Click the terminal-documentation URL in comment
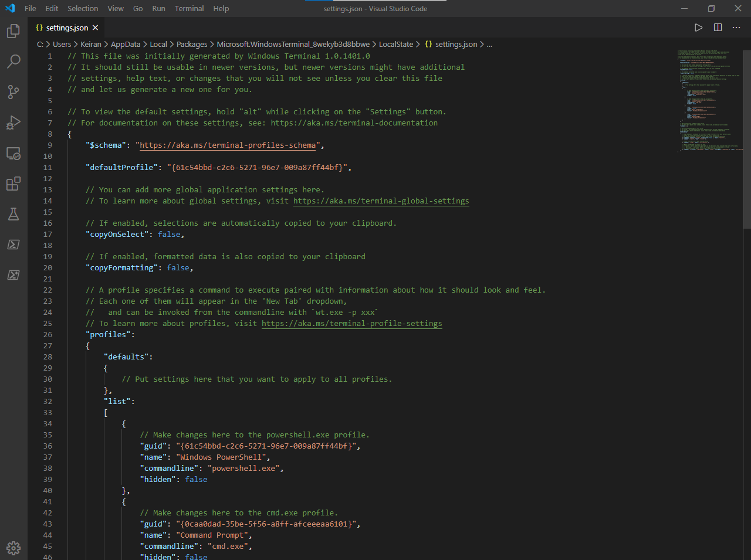Image resolution: width=751 pixels, height=560 pixels. (354, 123)
